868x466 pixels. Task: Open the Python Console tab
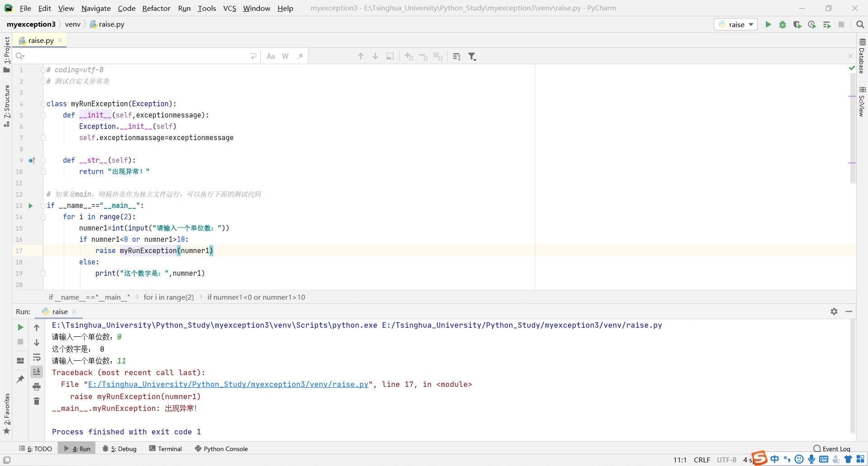[221, 449]
